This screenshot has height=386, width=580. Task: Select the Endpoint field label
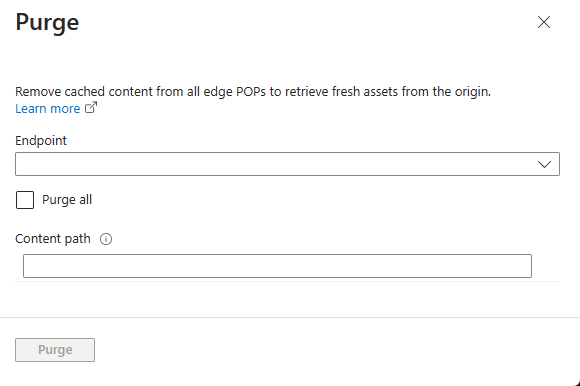(41, 141)
